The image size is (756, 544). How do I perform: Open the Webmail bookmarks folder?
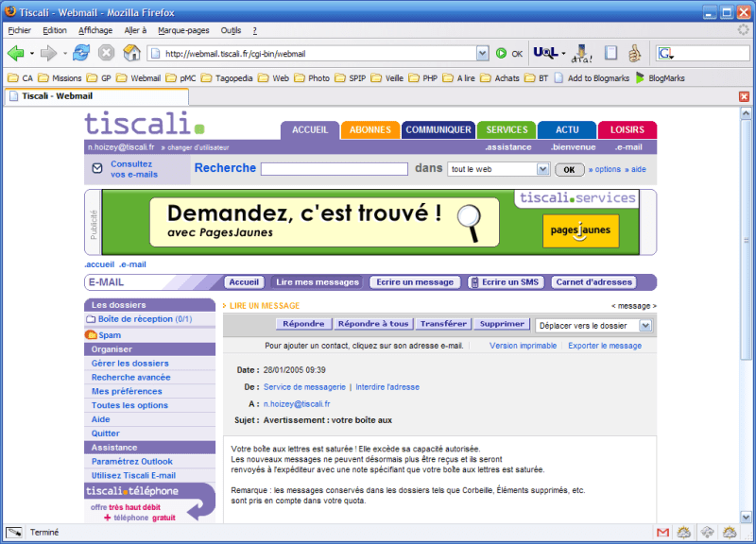[x=139, y=78]
